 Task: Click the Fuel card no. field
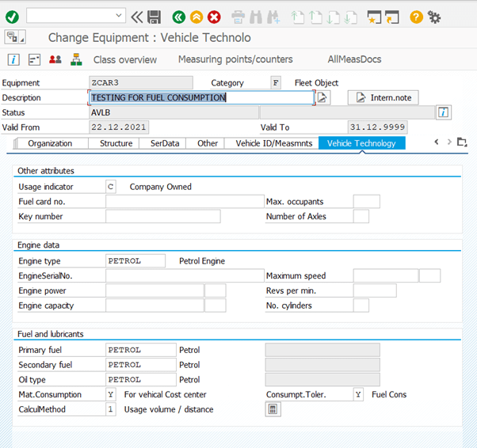(x=185, y=202)
